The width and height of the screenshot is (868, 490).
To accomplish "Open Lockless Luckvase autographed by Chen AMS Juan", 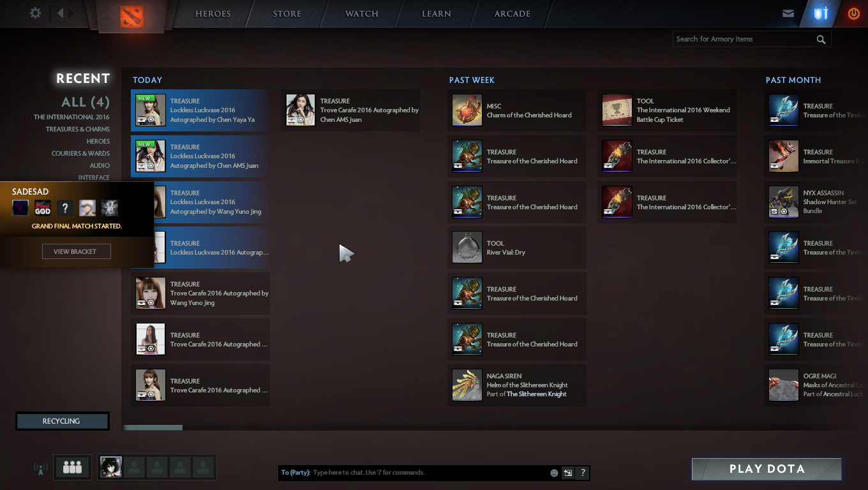I will [199, 156].
